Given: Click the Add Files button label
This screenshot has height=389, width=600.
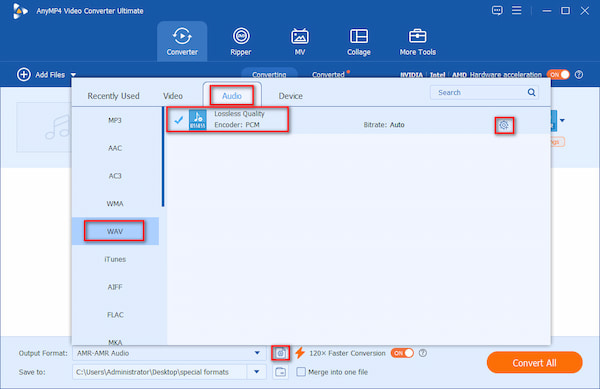Looking at the screenshot, I should (x=50, y=75).
